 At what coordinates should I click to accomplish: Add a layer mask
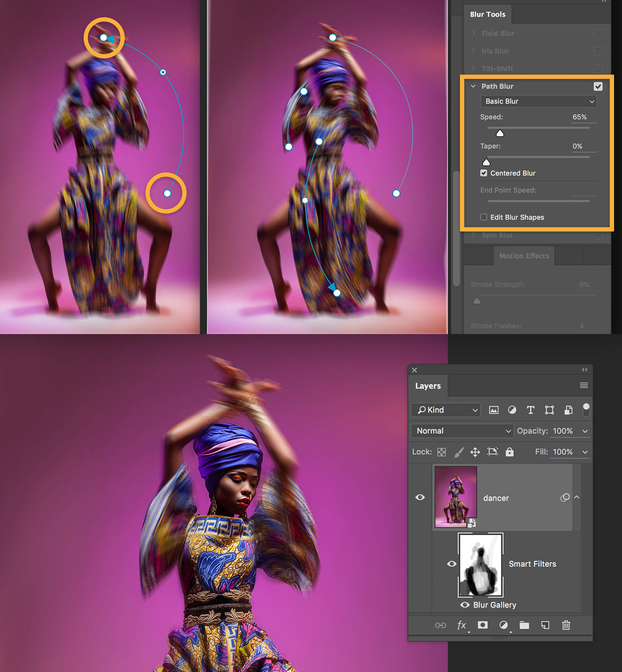tap(482, 625)
